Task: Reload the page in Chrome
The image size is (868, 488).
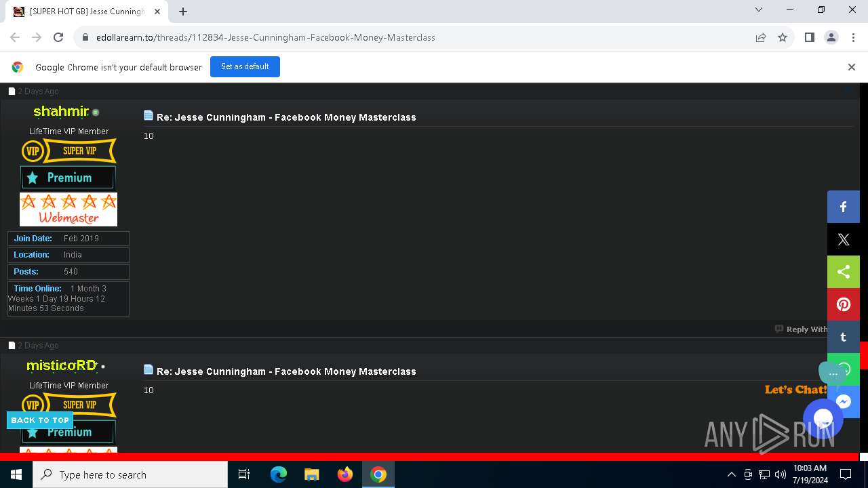Action: pos(58,37)
